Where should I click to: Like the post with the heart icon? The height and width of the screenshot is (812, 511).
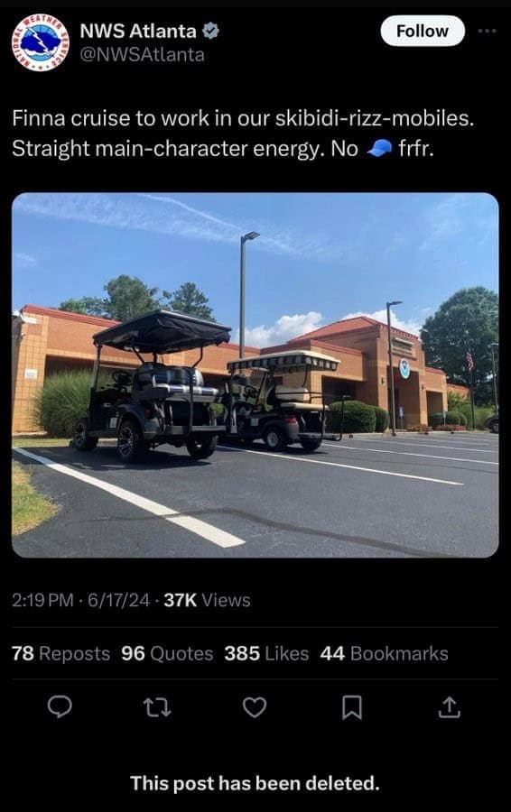click(x=255, y=707)
